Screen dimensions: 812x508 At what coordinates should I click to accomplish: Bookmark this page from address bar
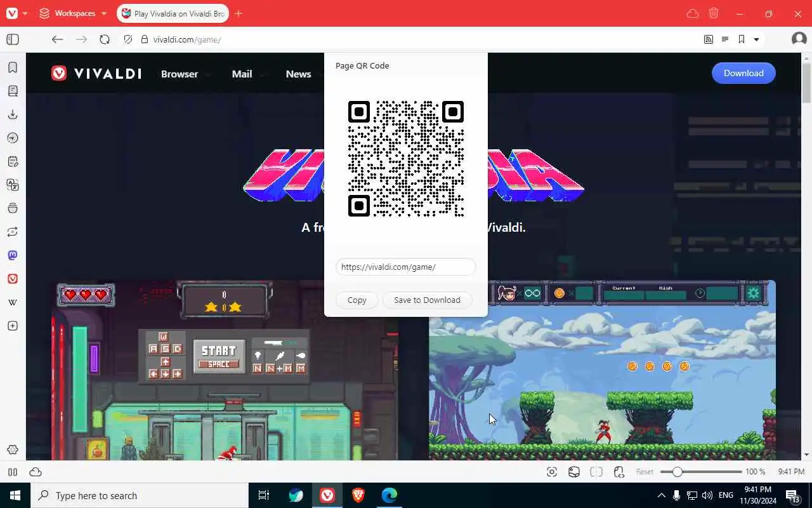coord(741,39)
